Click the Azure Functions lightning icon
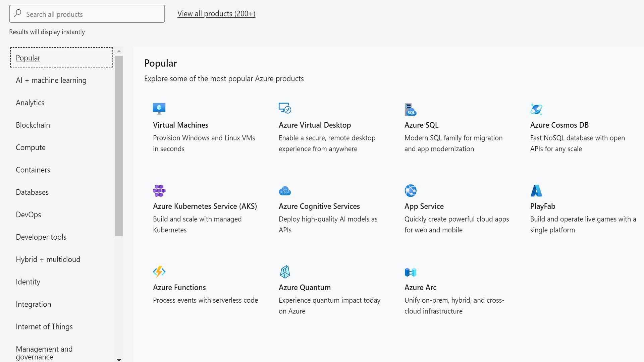Screen dimensions: 644x362 point(159,271)
